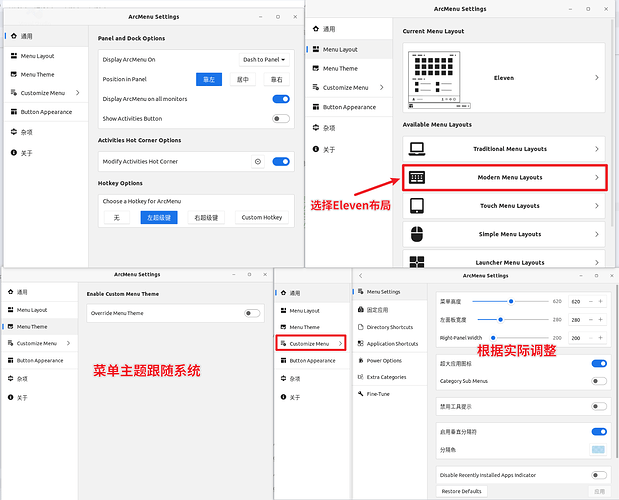The height and width of the screenshot is (500, 619).
Task: Open Dash to Panel dropdown
Action: (x=264, y=60)
